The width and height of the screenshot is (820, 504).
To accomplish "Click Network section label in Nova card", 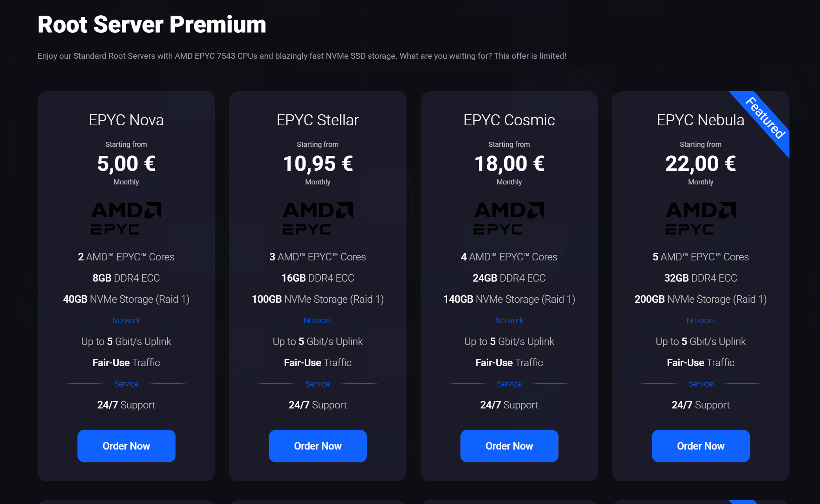I will tap(126, 320).
